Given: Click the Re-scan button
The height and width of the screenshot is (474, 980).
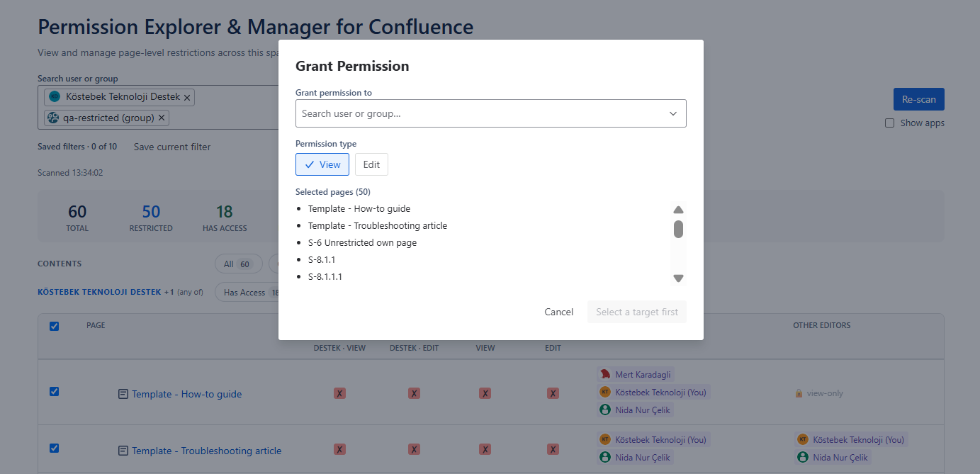Looking at the screenshot, I should 919,99.
